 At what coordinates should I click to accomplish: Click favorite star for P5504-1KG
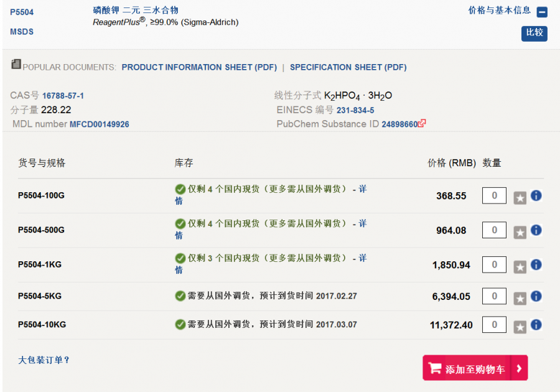pos(520,267)
